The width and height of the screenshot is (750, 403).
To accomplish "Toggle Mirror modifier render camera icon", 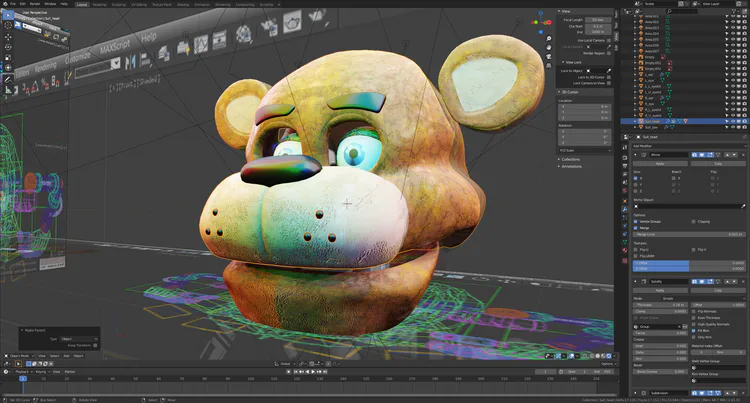I will coord(695,155).
